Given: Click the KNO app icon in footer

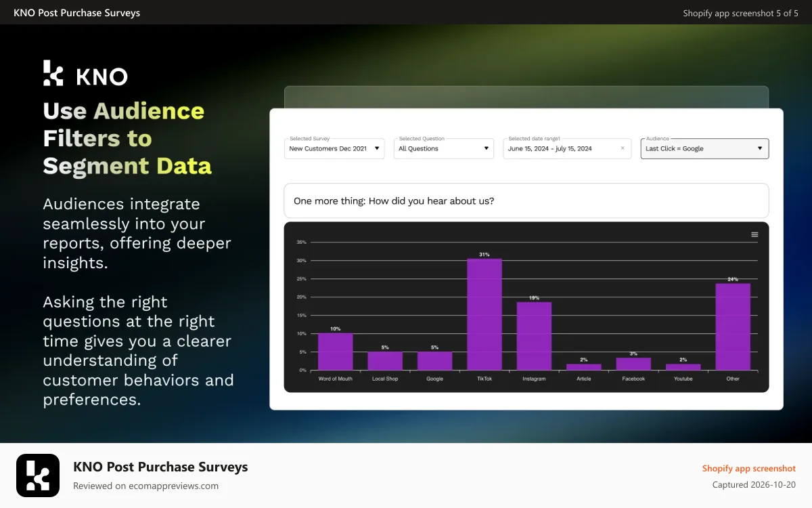Looking at the screenshot, I should coord(38,475).
